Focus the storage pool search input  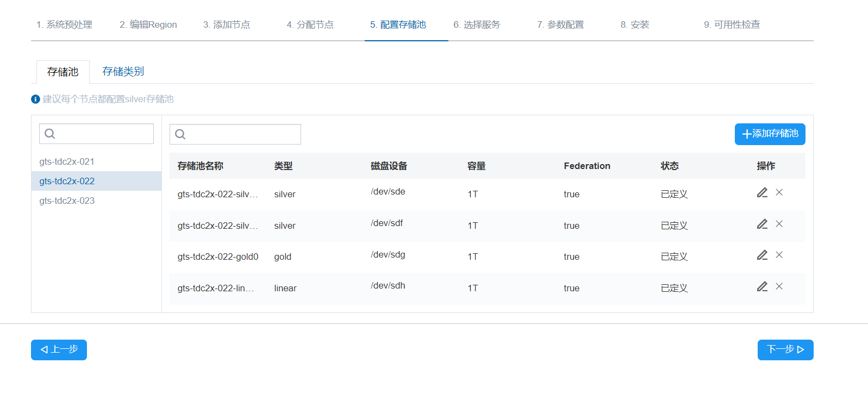[x=235, y=134]
